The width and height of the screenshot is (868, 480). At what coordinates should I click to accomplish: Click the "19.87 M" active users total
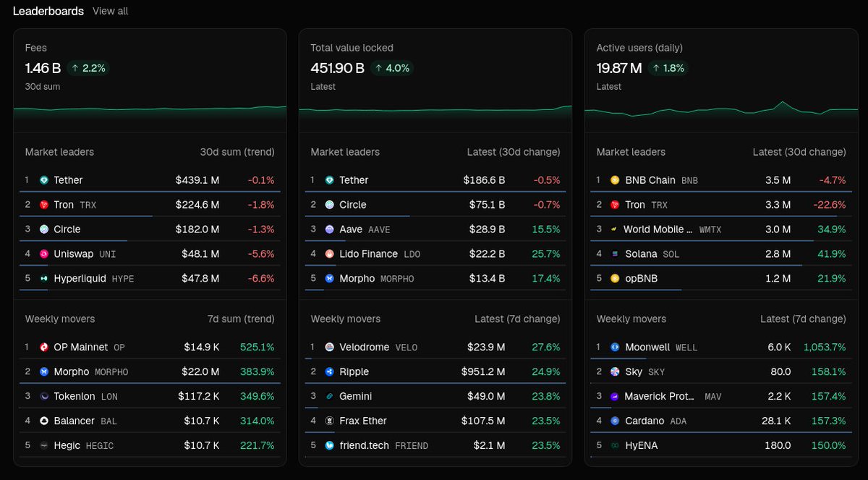[x=619, y=69]
